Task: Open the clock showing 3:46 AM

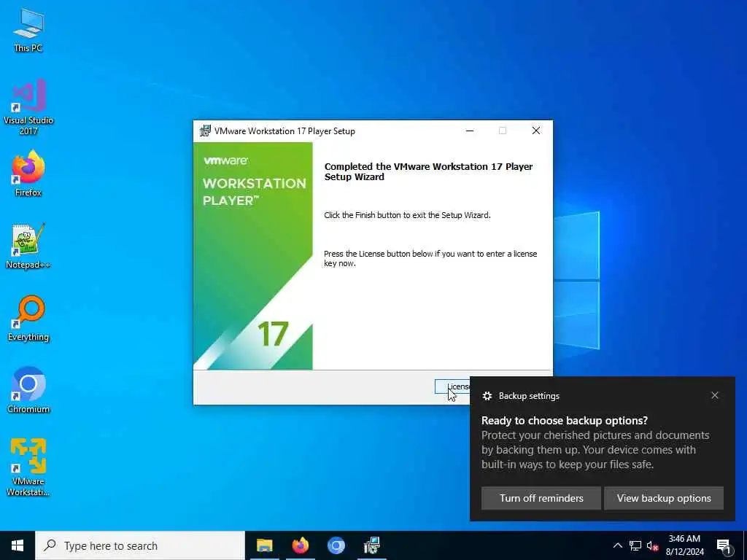Action: coord(684,545)
